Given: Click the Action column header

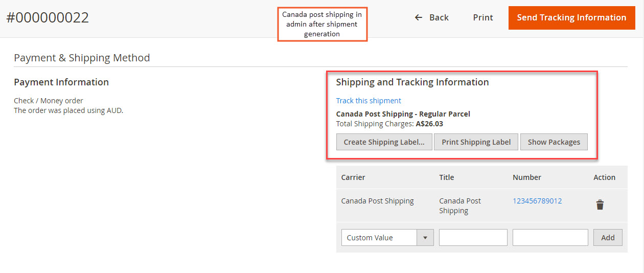Looking at the screenshot, I should point(604,177).
